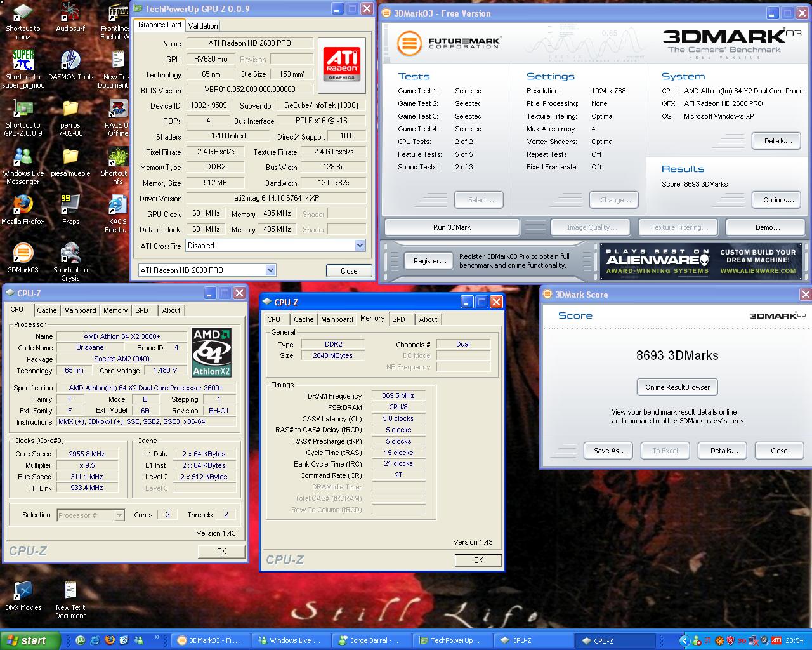Open the Shortcut to cpuz desktop icon
Screen dimensions: 812x650
[x=23, y=21]
